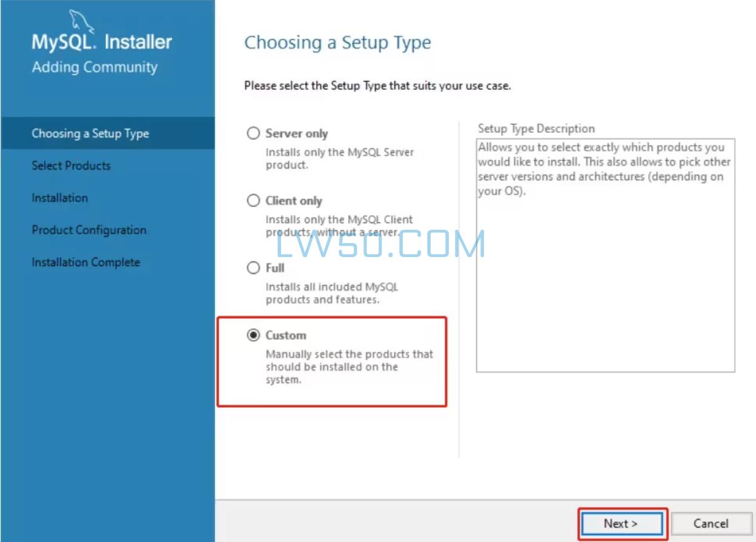
Task: Select the Server only radio button
Action: (253, 133)
